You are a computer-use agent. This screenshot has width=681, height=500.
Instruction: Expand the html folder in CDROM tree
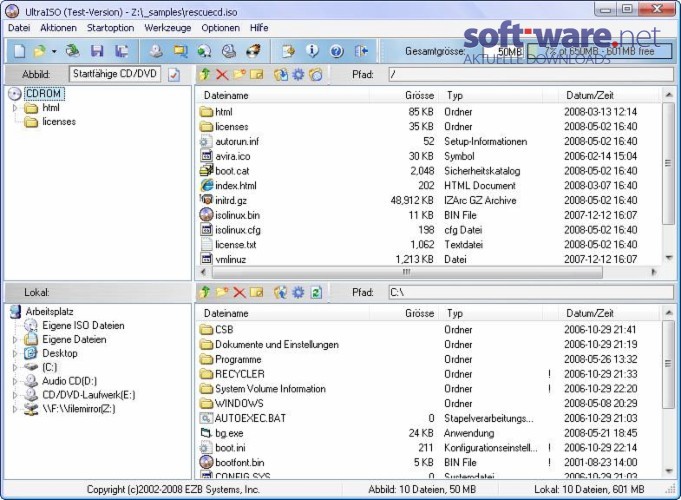point(15,108)
